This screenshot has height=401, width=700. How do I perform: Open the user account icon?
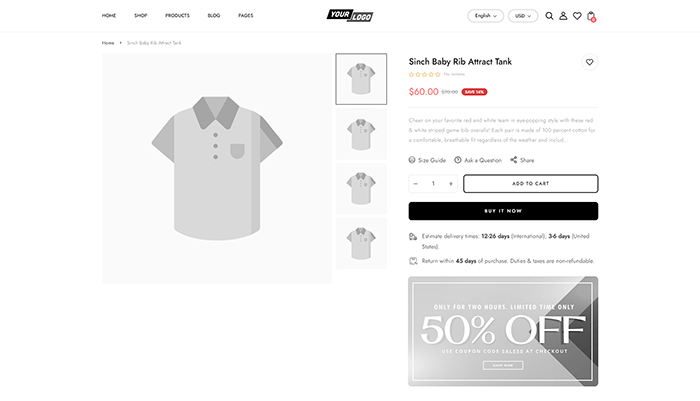point(563,16)
